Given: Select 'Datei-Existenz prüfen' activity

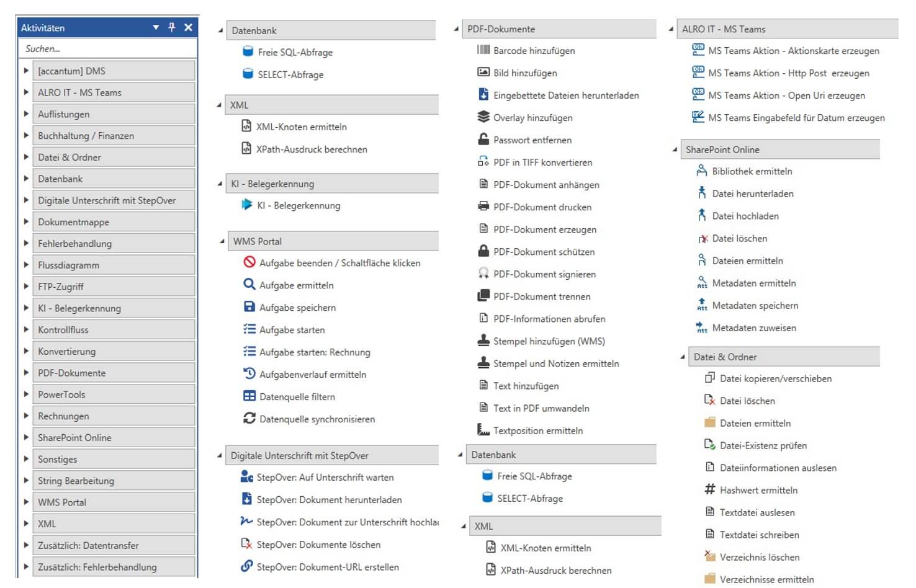Looking at the screenshot, I should tap(763, 445).
